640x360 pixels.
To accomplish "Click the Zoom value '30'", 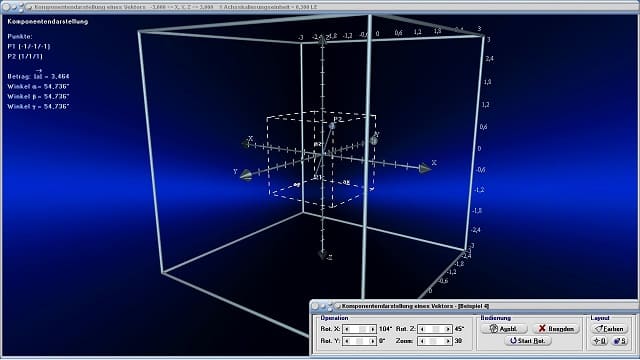I will point(458,341).
